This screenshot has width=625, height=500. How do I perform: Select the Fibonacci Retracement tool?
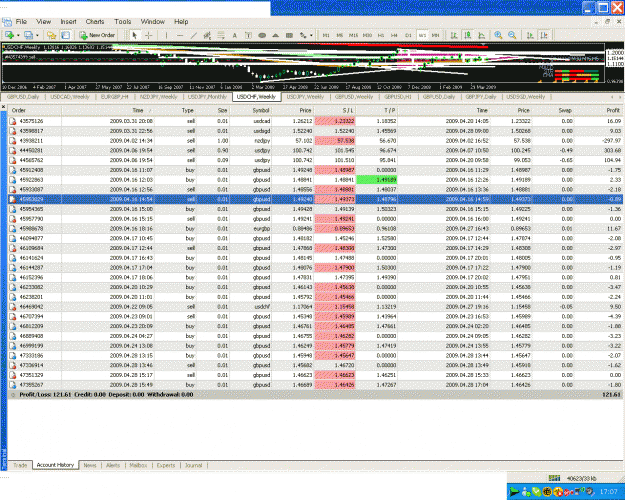pos(221,35)
